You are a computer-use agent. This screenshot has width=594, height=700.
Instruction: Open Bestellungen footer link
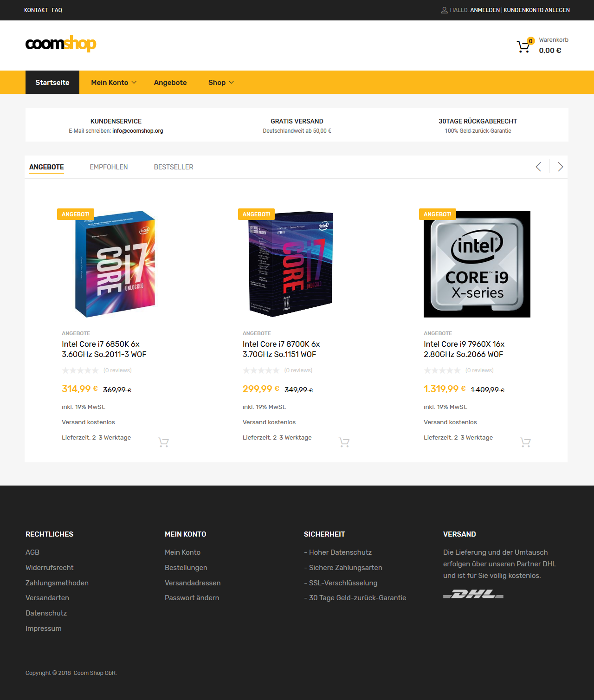point(186,568)
